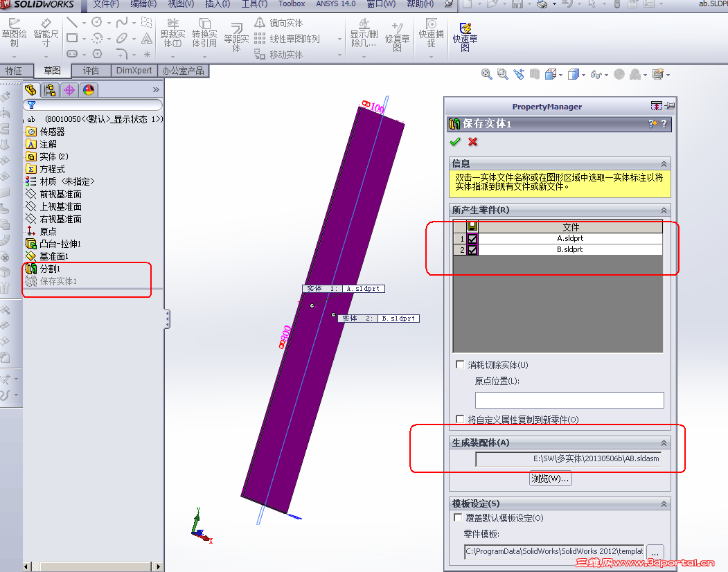Screen dimensions: 728x572
Task: Open the 编辑(E) menu
Action: click(143, 4)
